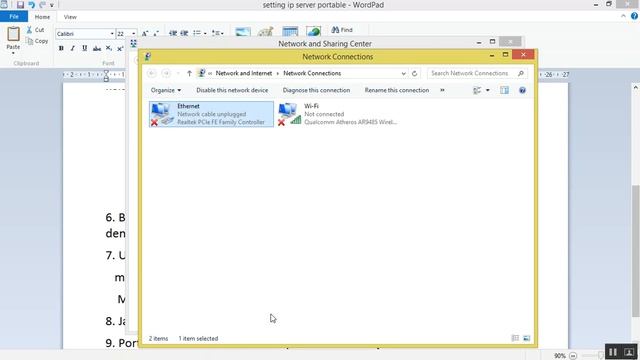Click the WordPad zoom out minus button
Screen dimensions: 640x360
point(573,356)
